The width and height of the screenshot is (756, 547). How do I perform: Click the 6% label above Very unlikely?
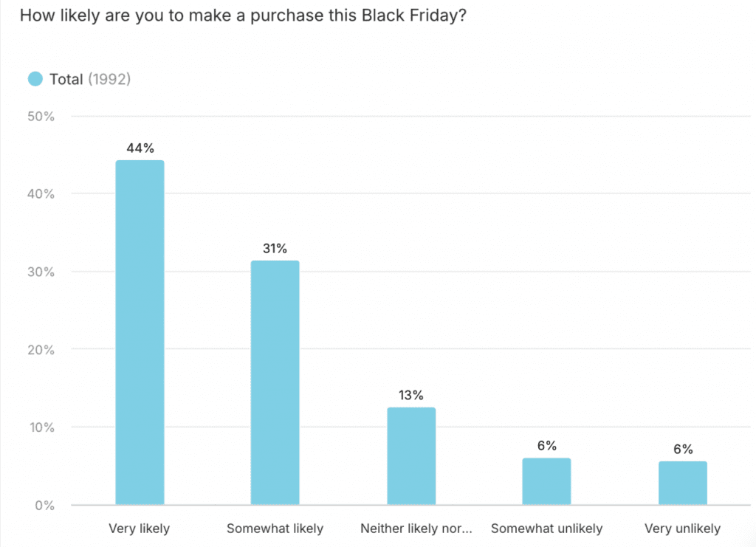[x=682, y=449]
